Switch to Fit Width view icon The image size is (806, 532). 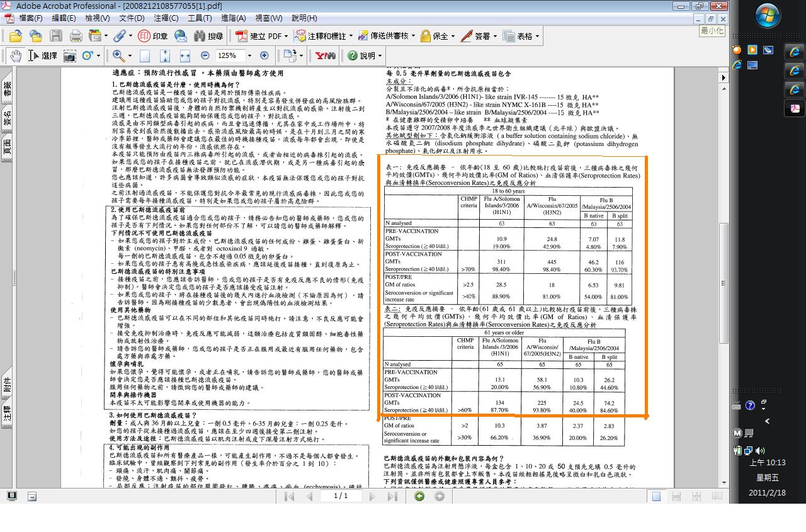pos(185,55)
